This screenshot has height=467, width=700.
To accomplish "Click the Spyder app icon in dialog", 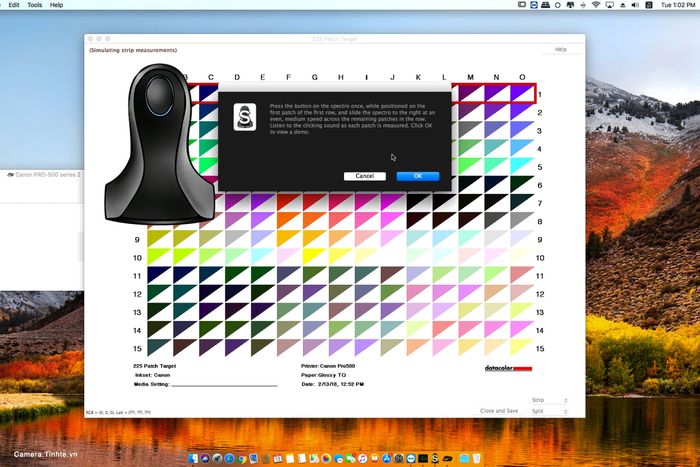I will [245, 117].
